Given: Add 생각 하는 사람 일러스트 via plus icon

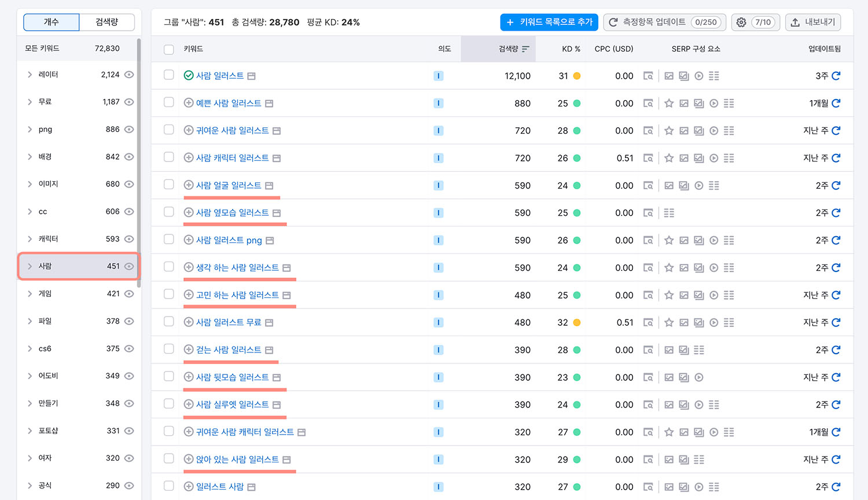Looking at the screenshot, I should [x=189, y=267].
